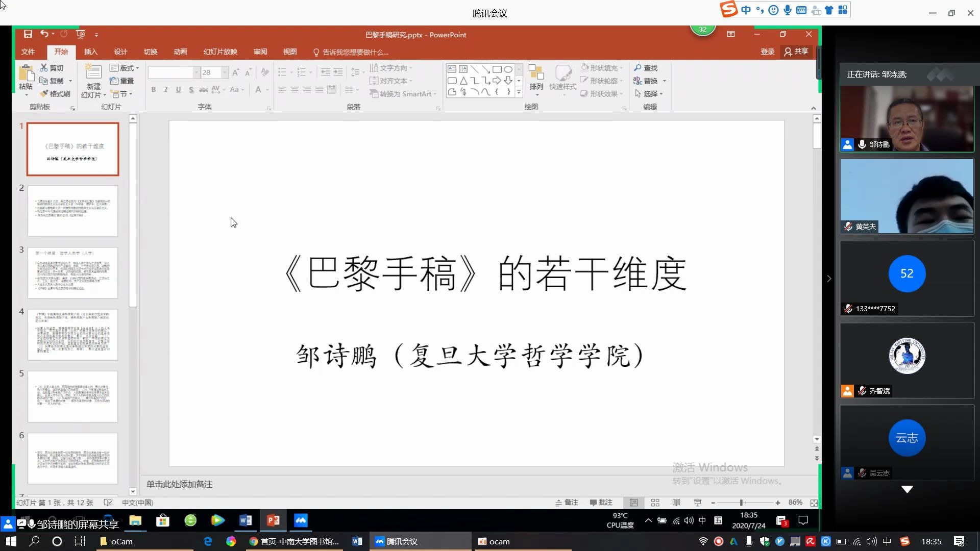Click the Share (共享) button

coord(796,52)
